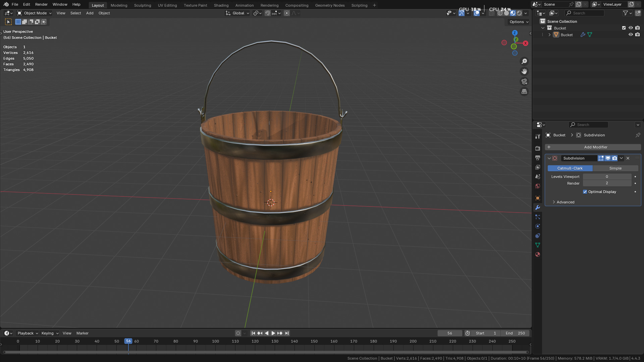644x362 pixels.
Task: Switch to wireframe viewport shading
Action: (500, 13)
